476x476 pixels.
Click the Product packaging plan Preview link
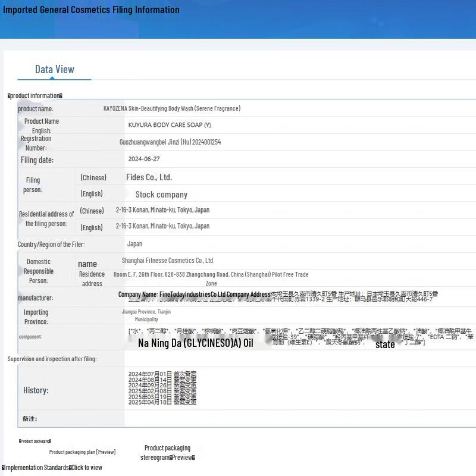(x=82, y=452)
